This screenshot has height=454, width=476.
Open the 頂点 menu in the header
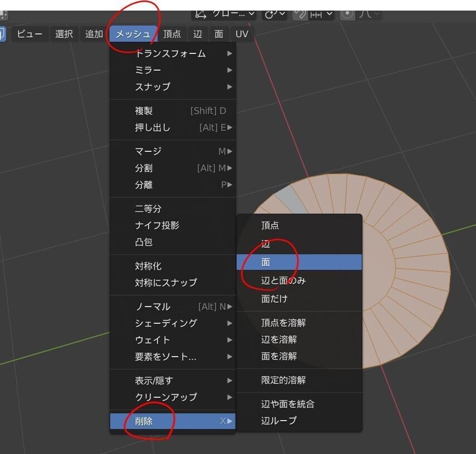tap(171, 34)
